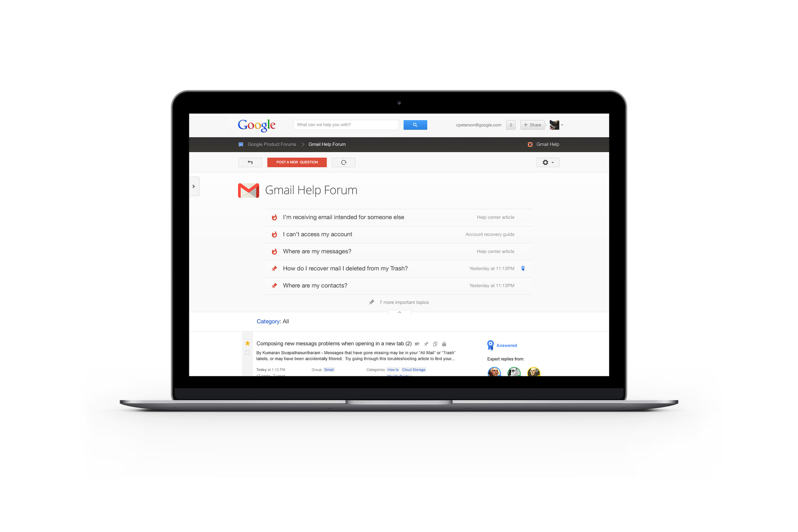Open the Gmail Help Forum breadcrumb tab

(327, 144)
